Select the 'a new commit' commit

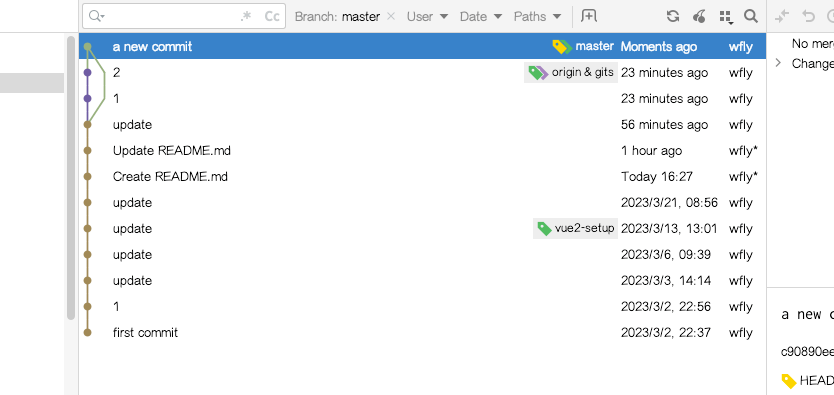[422, 46]
